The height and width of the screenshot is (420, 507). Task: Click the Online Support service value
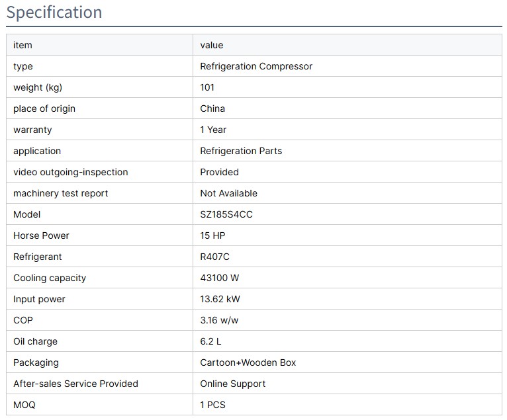coord(233,384)
